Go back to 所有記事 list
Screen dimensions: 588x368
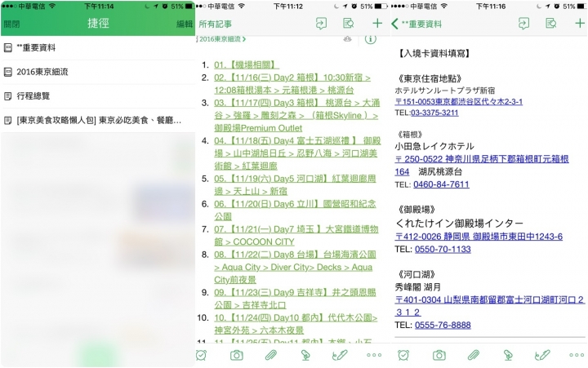[x=216, y=24]
